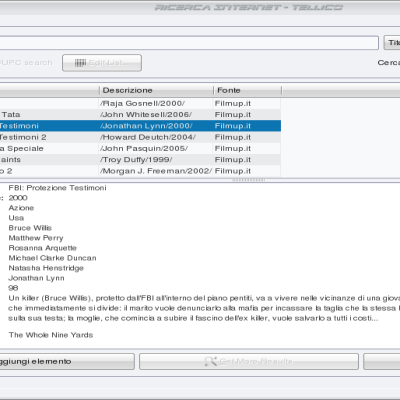Open the search type dropdown beside the input field
Viewport: 400px width, 400px height.
[x=392, y=43]
